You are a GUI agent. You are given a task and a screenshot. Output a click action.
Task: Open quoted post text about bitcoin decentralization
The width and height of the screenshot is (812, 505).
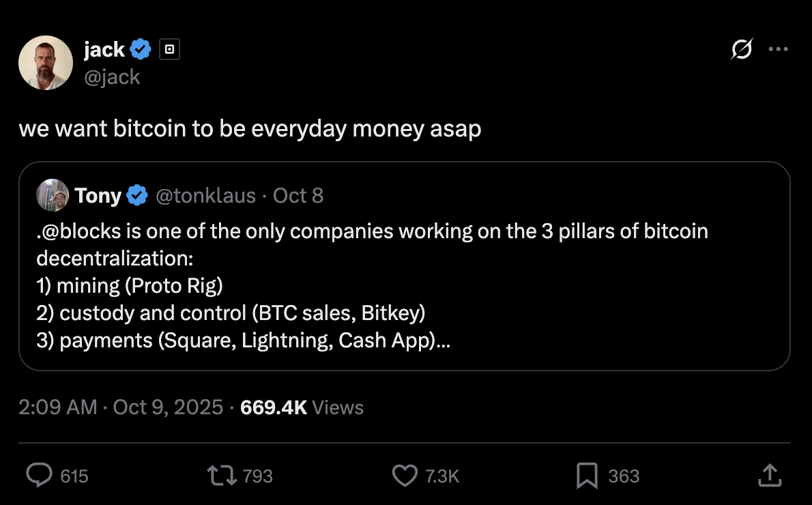372,285
